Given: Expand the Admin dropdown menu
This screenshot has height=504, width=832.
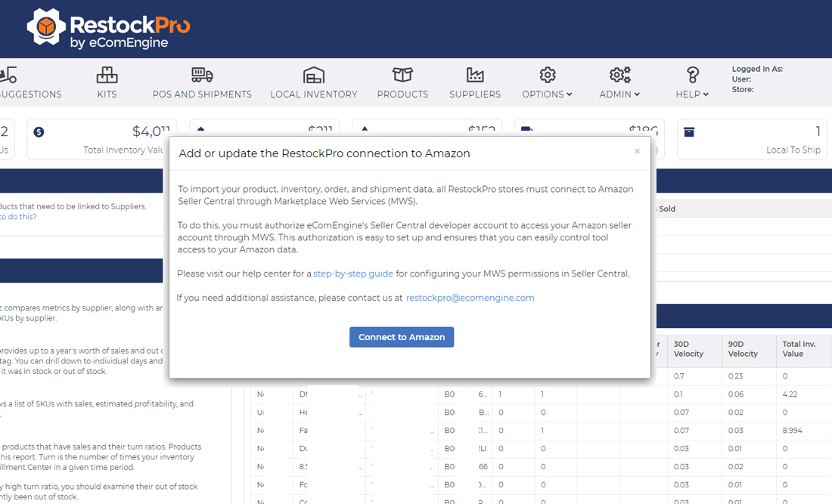Looking at the screenshot, I should (x=619, y=94).
